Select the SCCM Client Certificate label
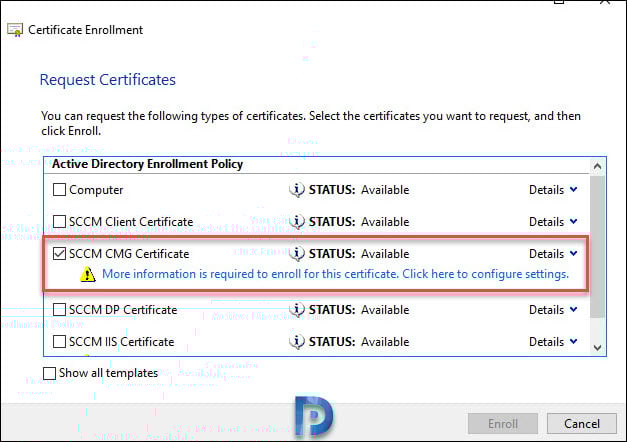The image size is (627, 442). click(x=131, y=222)
